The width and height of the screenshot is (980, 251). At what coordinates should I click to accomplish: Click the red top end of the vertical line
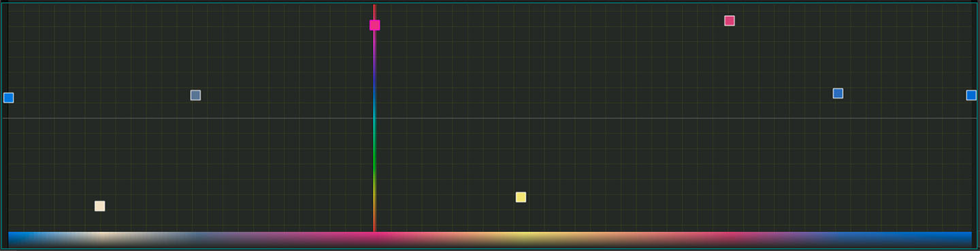click(x=374, y=11)
